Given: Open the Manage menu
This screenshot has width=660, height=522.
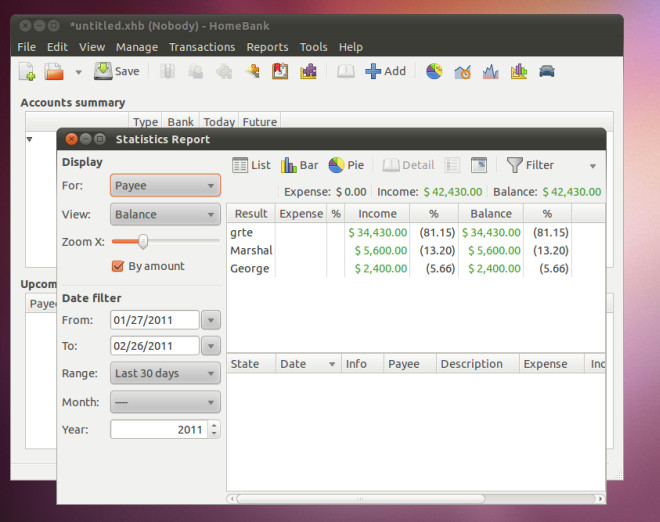Looking at the screenshot, I should click(x=137, y=47).
